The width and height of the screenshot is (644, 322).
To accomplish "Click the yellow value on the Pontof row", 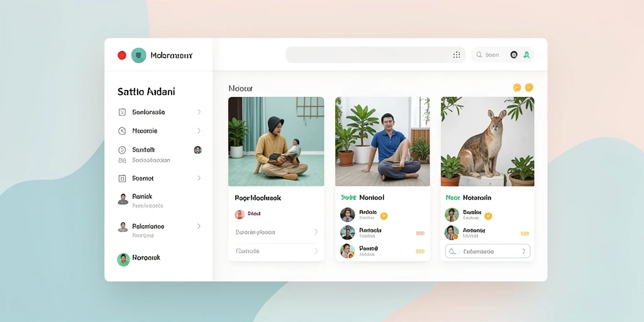I will coord(420,251).
